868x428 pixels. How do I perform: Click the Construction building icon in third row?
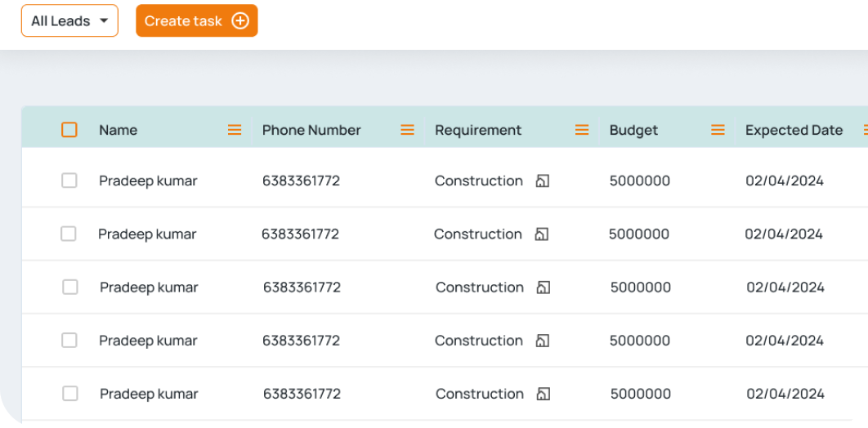pos(544,287)
